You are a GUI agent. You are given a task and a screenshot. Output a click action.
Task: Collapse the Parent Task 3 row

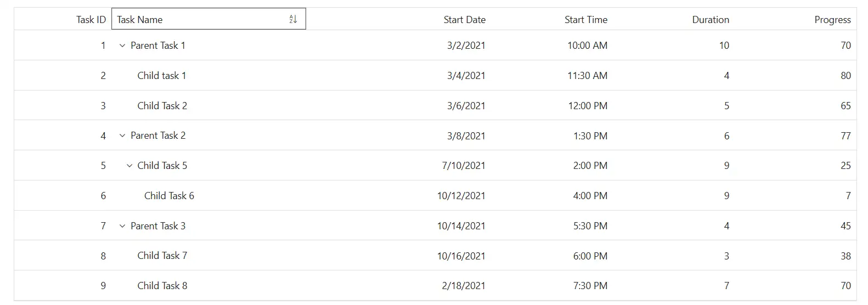[x=122, y=226]
